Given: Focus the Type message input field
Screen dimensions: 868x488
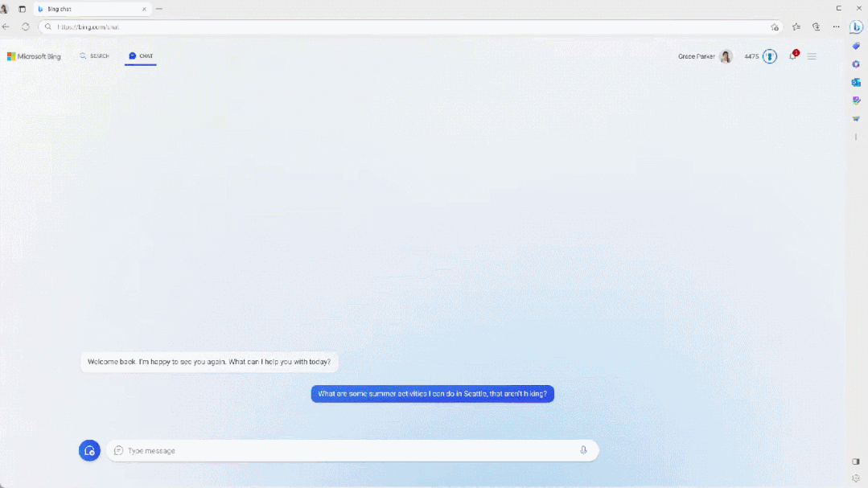Looking at the screenshot, I should coord(352,451).
